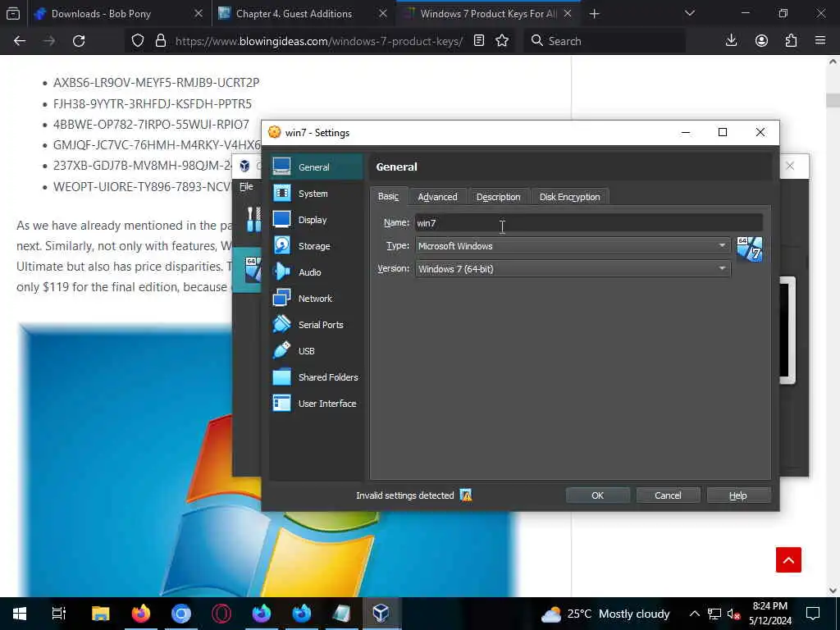Image resolution: width=840 pixels, height=630 pixels.
Task: Click the tracking protection shield icon
Action: [x=138, y=41]
